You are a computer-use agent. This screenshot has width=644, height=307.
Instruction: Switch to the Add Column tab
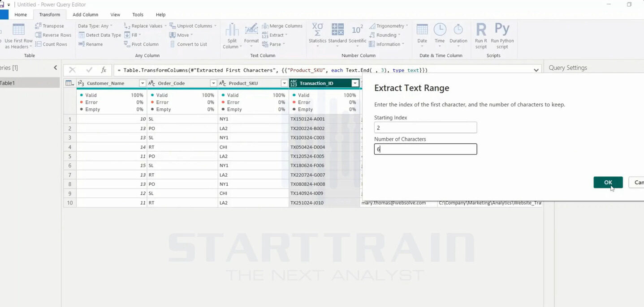point(86,15)
